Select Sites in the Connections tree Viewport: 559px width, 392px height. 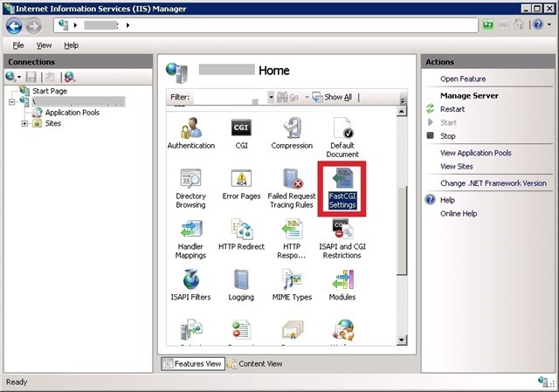pyautogui.click(x=52, y=124)
